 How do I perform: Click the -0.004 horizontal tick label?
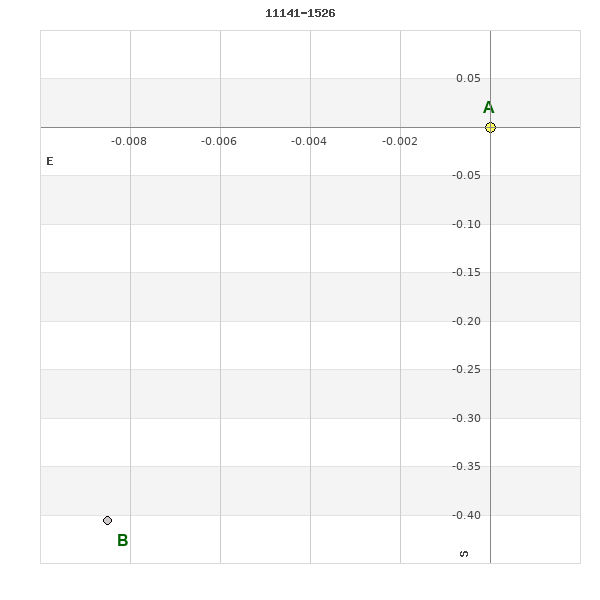[309, 141]
